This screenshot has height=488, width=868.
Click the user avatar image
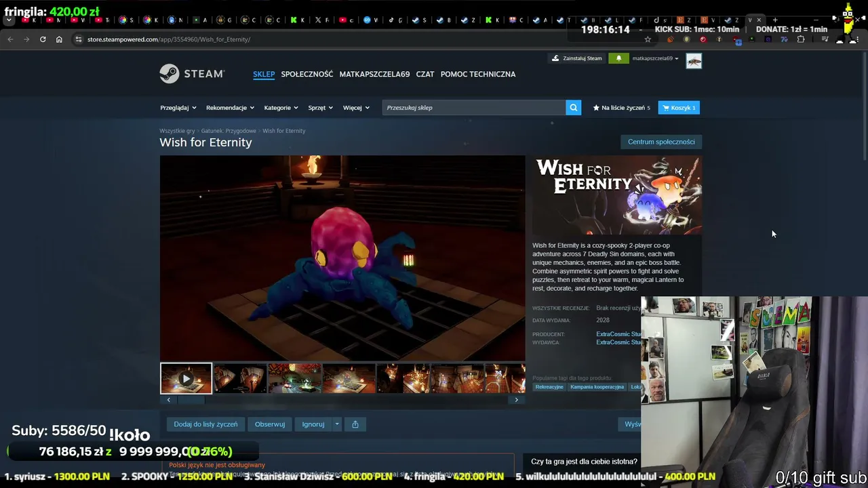(x=694, y=61)
